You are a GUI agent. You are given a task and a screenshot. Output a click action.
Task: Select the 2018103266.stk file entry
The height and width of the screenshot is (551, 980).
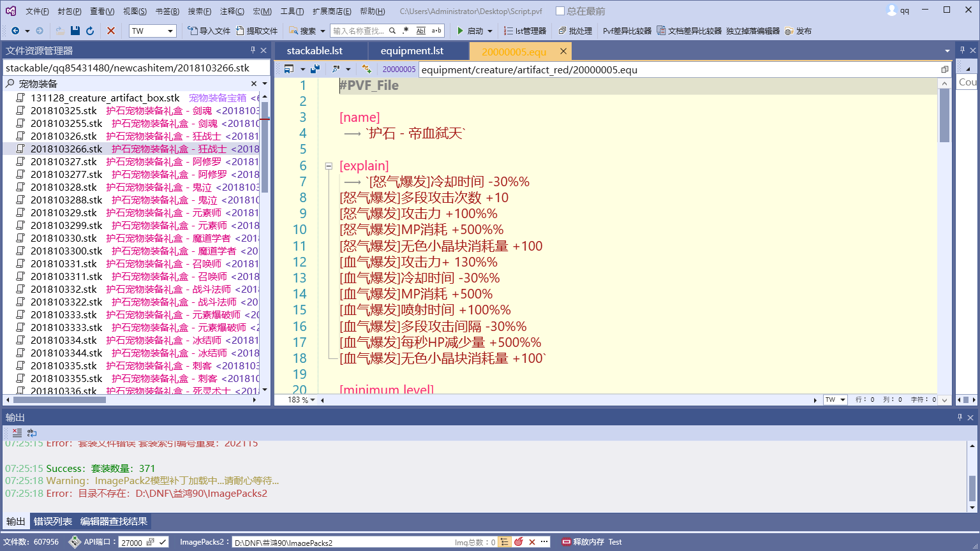[x=67, y=148]
